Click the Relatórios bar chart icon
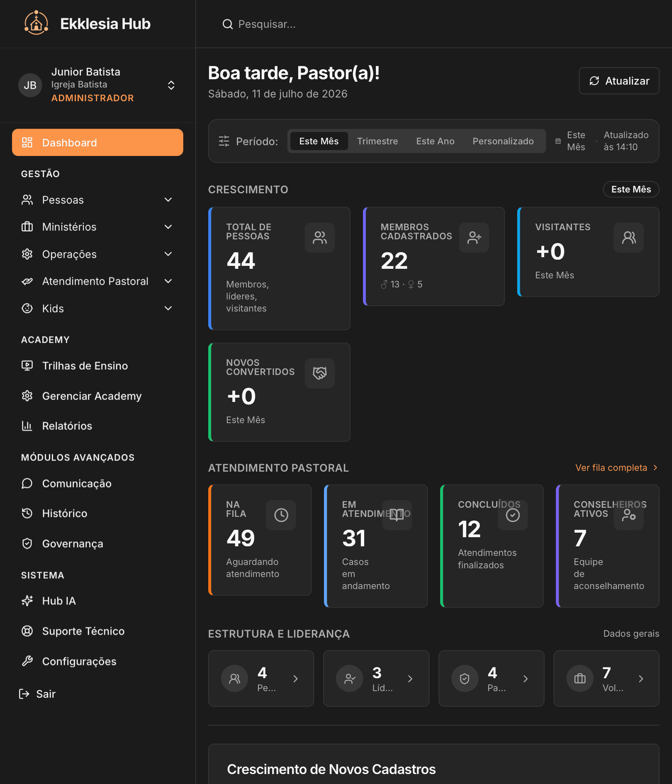 (27, 426)
